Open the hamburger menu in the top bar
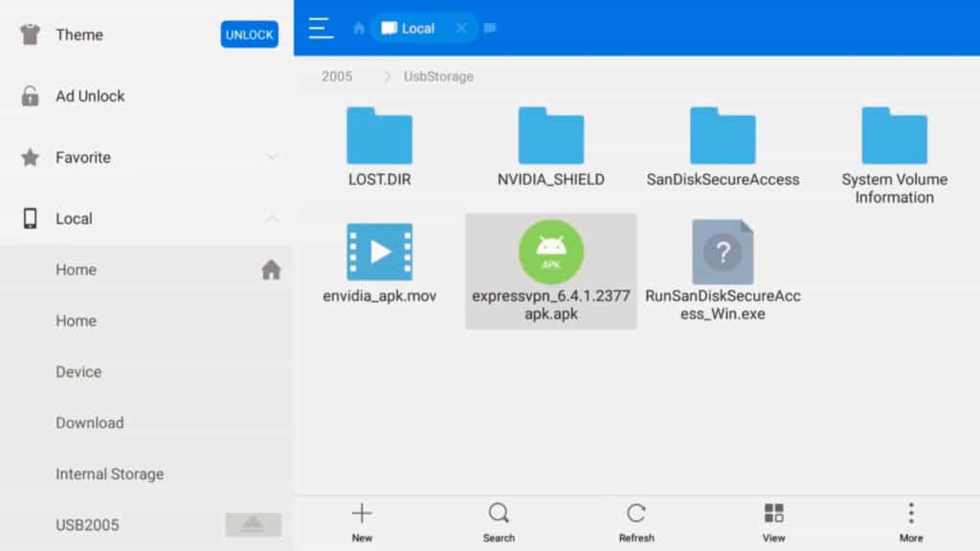The height and width of the screenshot is (551, 980). (321, 28)
